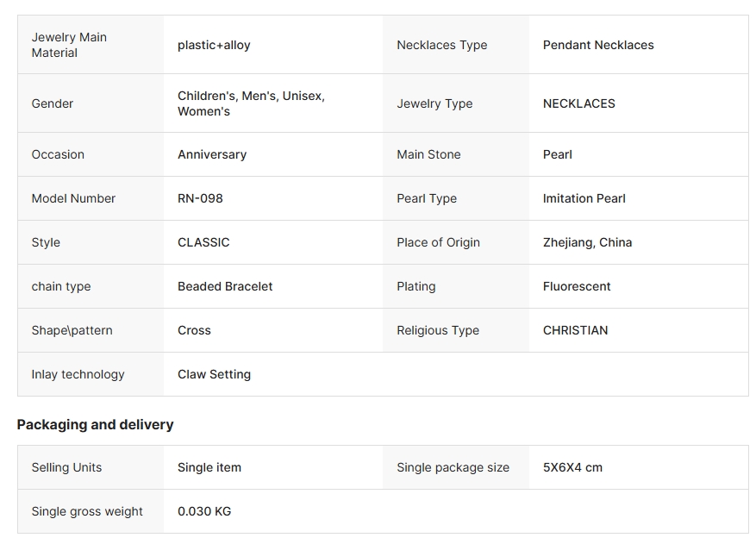The width and height of the screenshot is (756, 544).
Task: Click the 'CLASSIC' style value
Action: (203, 242)
